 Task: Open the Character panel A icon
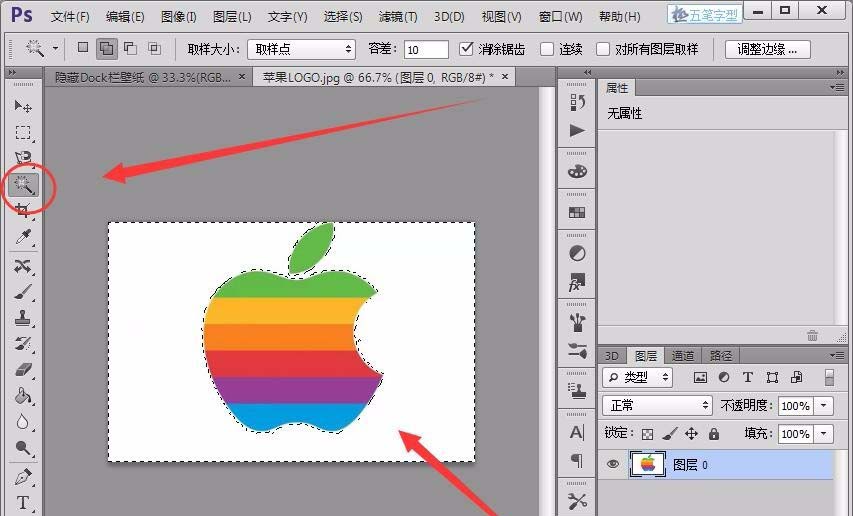tap(577, 432)
